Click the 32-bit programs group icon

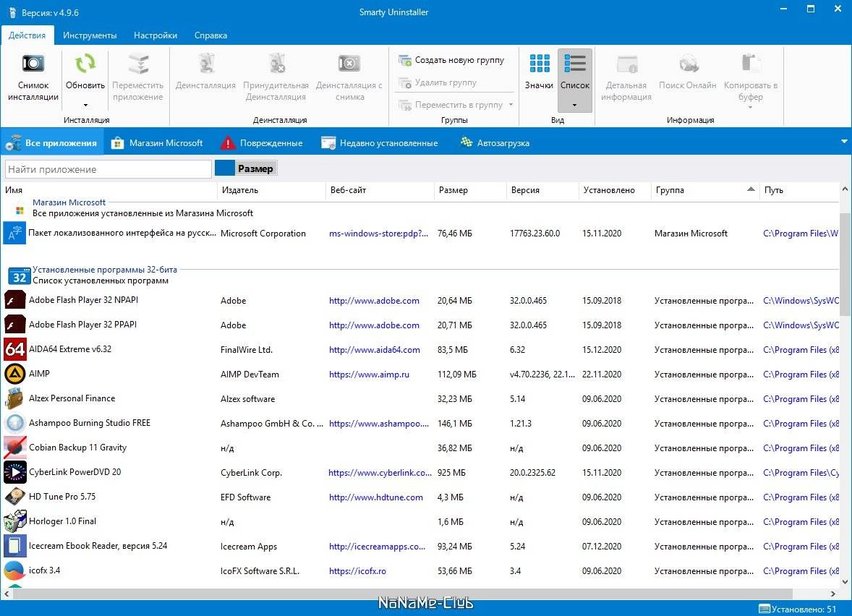pos(19,276)
